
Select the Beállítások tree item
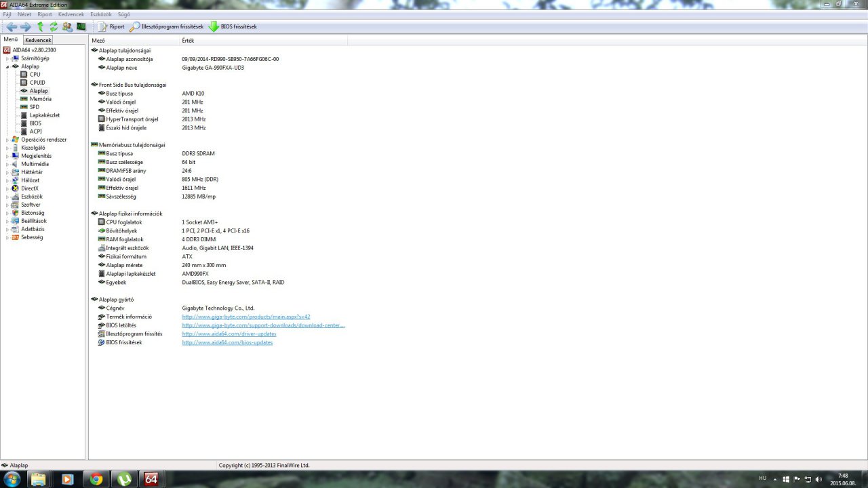tap(34, 221)
